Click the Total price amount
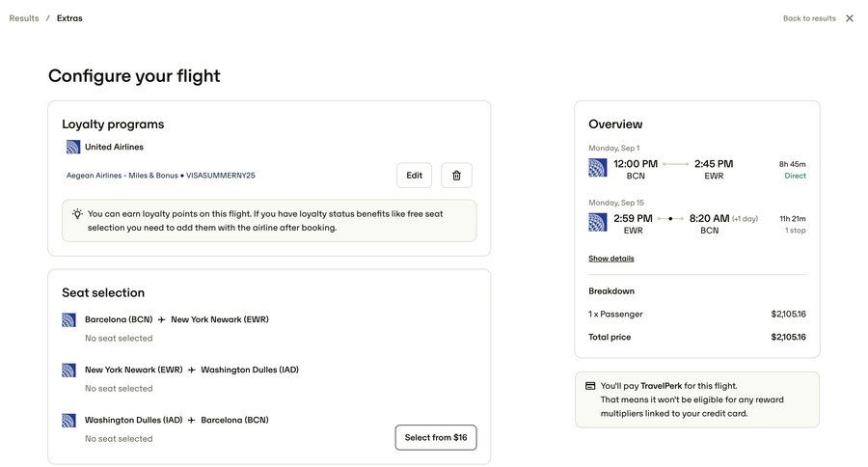The width and height of the screenshot is (868, 467). (788, 337)
